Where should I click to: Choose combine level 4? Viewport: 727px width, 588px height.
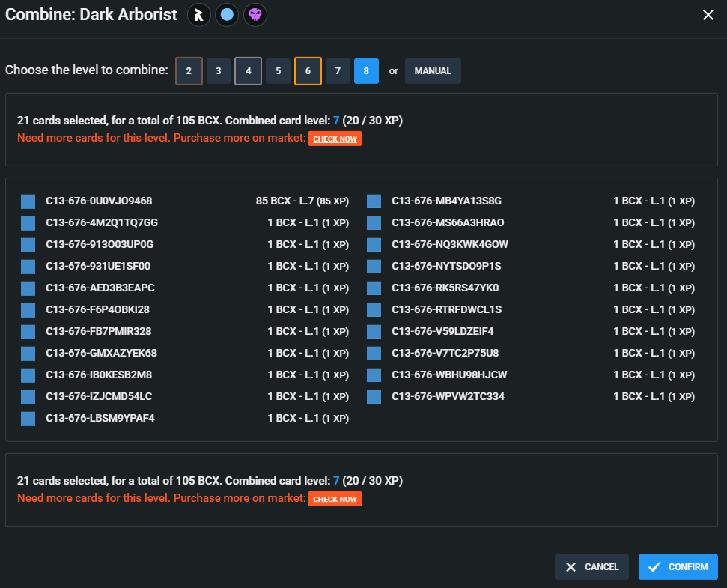(x=248, y=71)
